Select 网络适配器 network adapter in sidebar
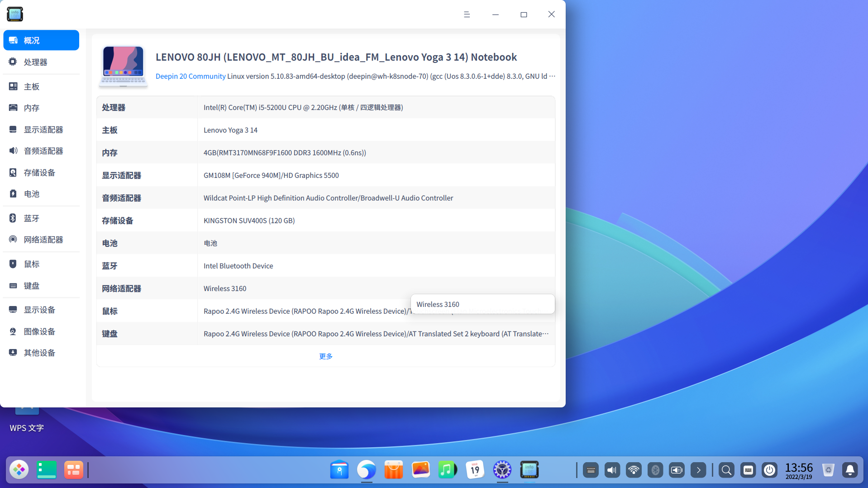Image resolution: width=868 pixels, height=488 pixels. (43, 239)
